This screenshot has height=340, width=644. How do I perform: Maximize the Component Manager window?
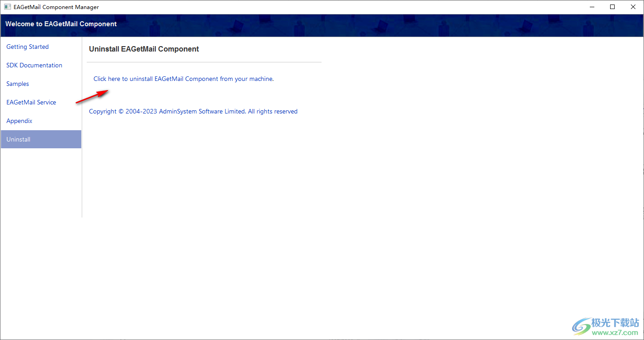[612, 7]
